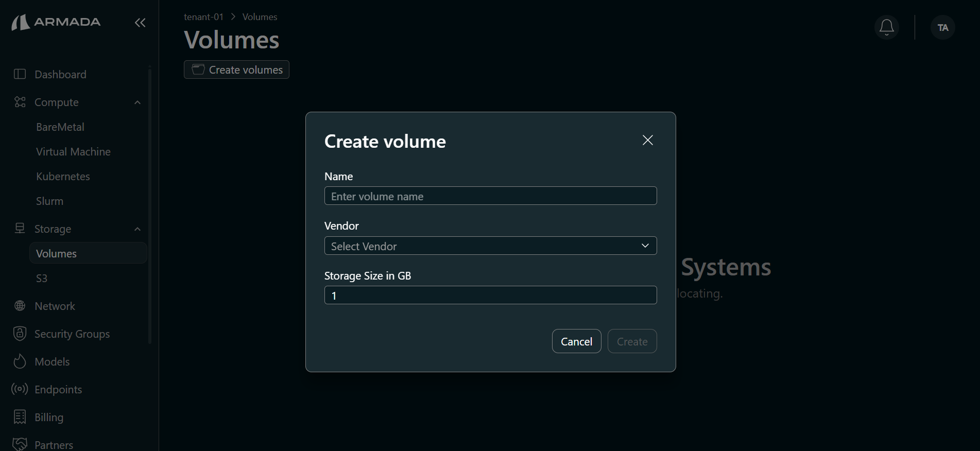Click the Network globe icon
Viewport: 980px width, 451px height.
click(x=20, y=306)
